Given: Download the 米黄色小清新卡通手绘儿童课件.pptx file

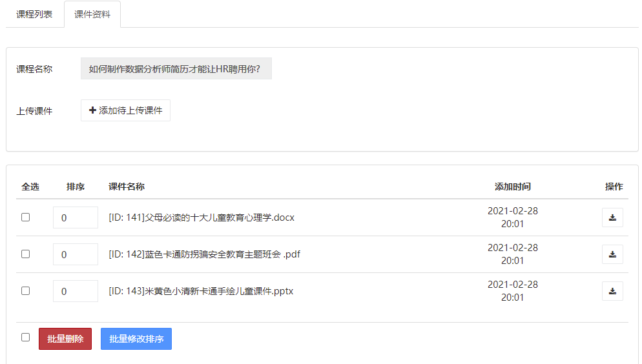Looking at the screenshot, I should tap(612, 291).
